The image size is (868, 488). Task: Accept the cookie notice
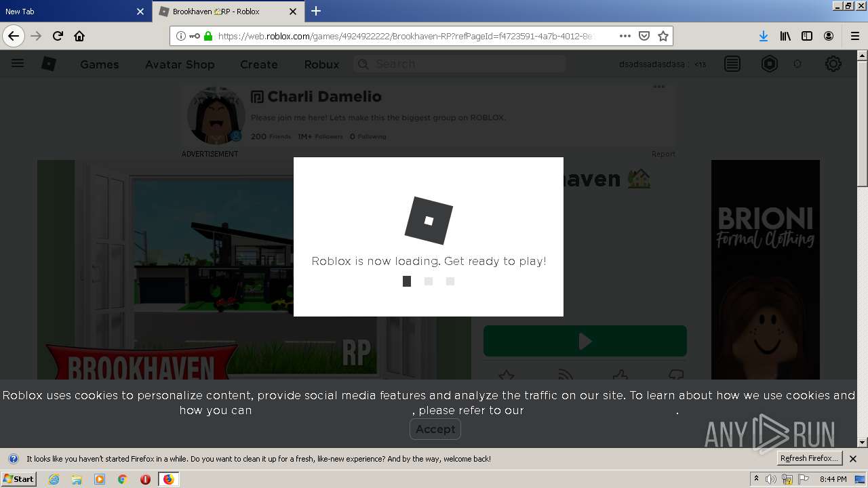pyautogui.click(x=435, y=429)
